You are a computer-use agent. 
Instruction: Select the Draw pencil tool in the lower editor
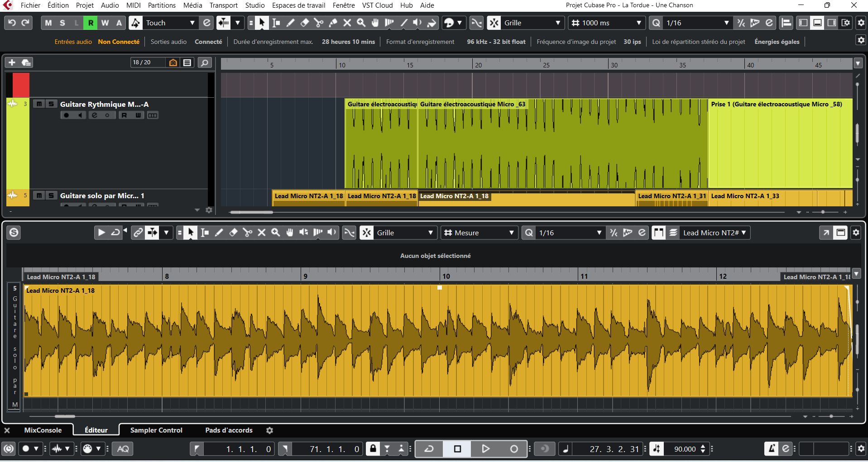[x=219, y=233]
